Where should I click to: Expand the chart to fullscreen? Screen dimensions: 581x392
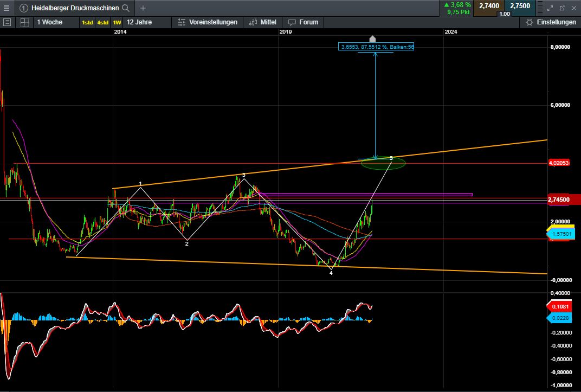pyautogui.click(x=550, y=8)
